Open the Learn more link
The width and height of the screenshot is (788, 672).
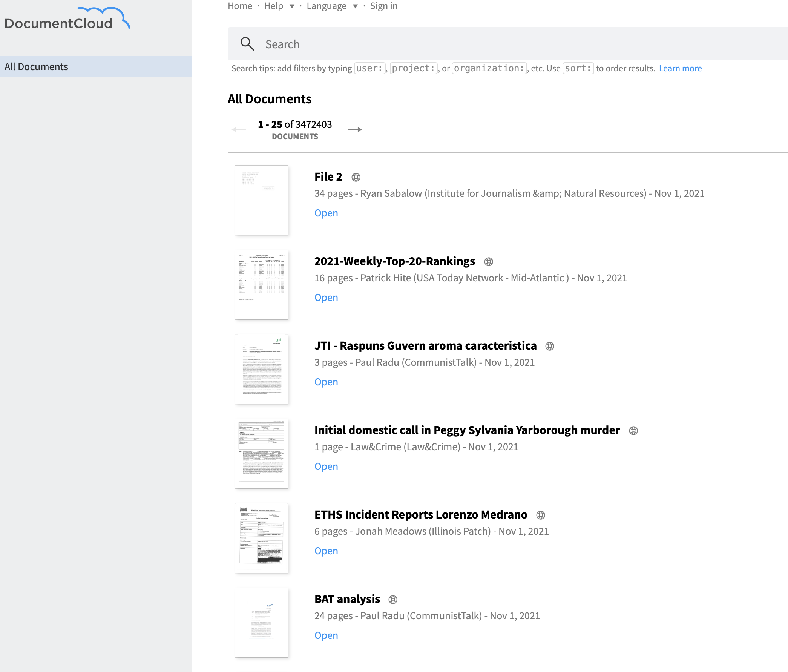[x=681, y=69]
